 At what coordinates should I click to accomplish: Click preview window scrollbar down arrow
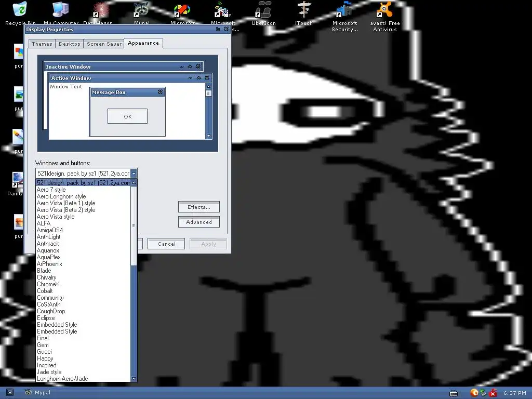pyautogui.click(x=209, y=136)
